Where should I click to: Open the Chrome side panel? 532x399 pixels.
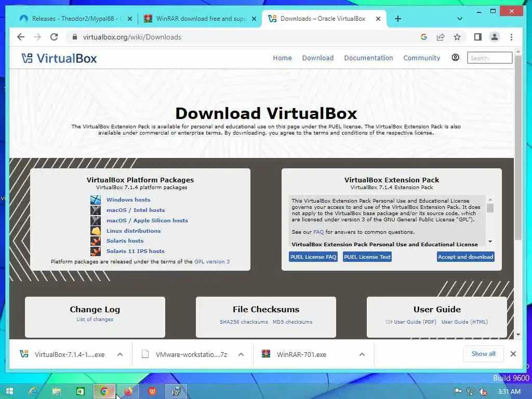[478, 37]
